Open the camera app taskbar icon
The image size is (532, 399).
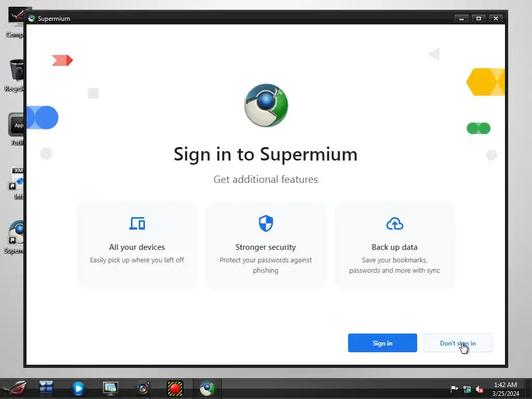click(143, 389)
